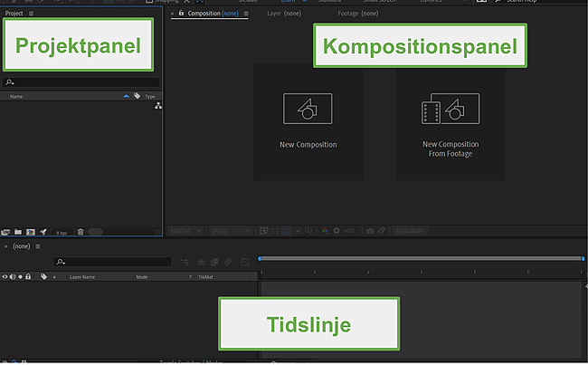This screenshot has height=365, width=588.
Task: Click the Layer Name column header
Action: point(82,277)
